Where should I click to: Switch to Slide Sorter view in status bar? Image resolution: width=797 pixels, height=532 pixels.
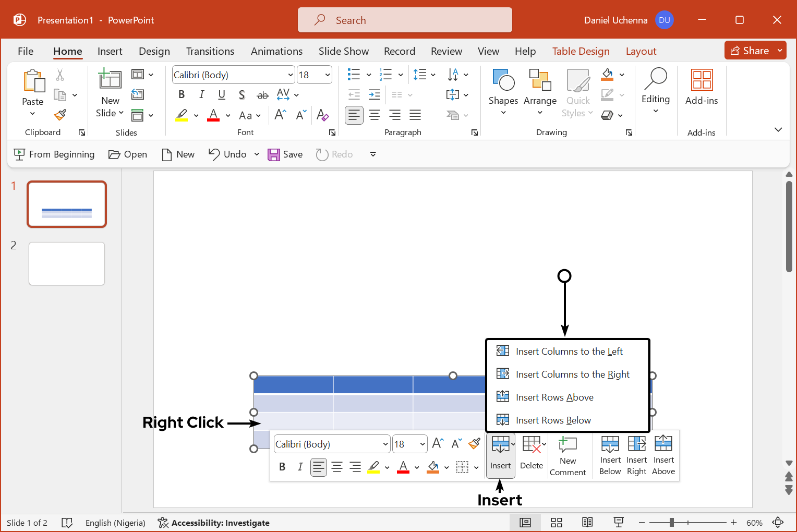557,523
